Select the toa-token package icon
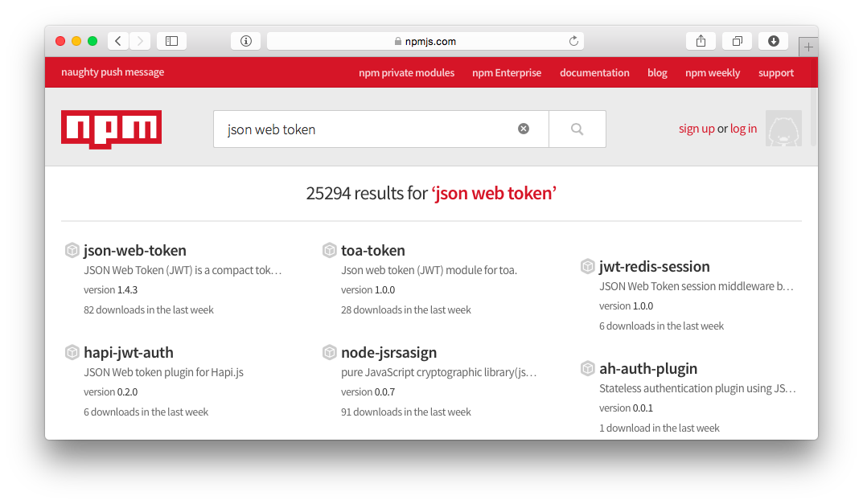The image size is (863, 504). (329, 250)
